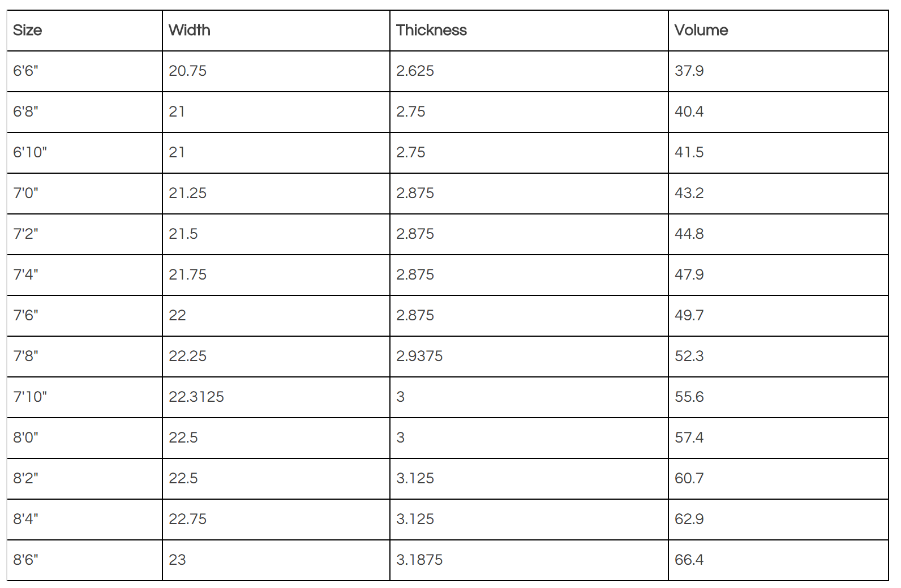
Task: Click width value 22.3125
Action: click(196, 397)
